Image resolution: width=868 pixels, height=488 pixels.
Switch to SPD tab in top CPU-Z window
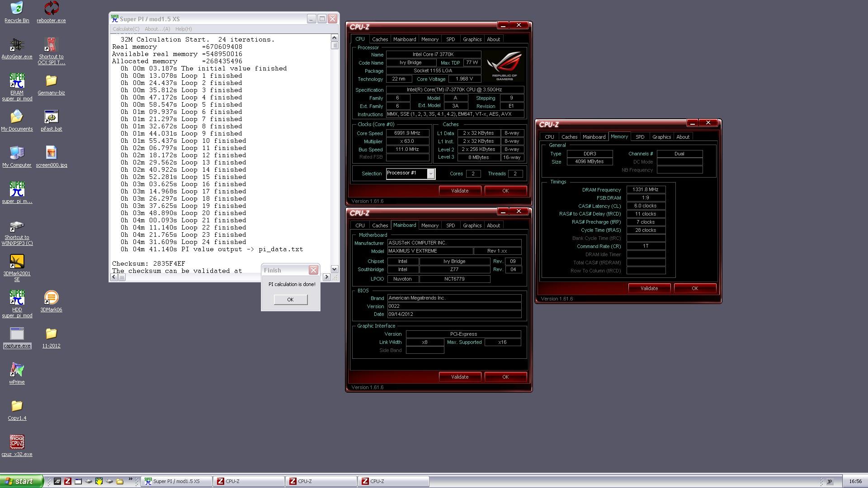click(x=450, y=39)
